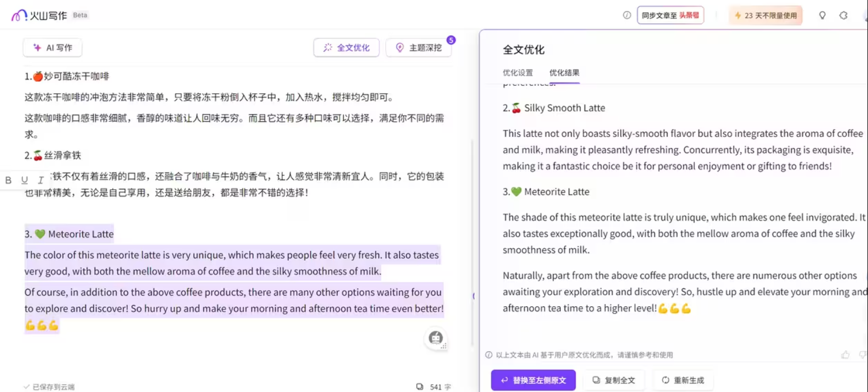Click highlighted heading 3. Meteorite Latte in editor
This screenshot has width=868, height=392.
point(69,234)
